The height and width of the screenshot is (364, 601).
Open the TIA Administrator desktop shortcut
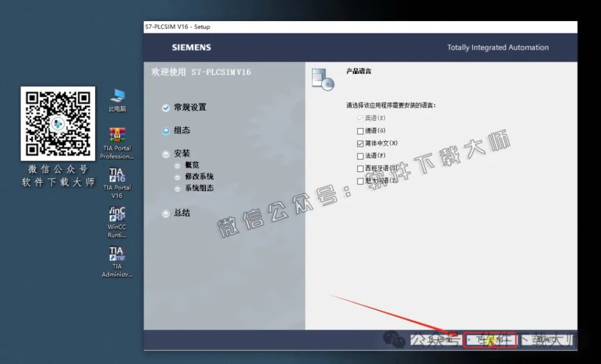[x=117, y=258]
